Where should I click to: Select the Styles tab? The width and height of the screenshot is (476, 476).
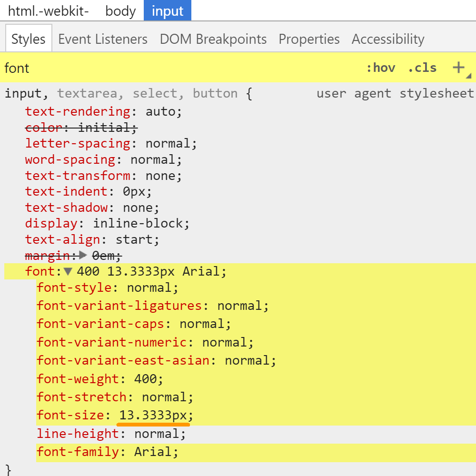[29, 39]
